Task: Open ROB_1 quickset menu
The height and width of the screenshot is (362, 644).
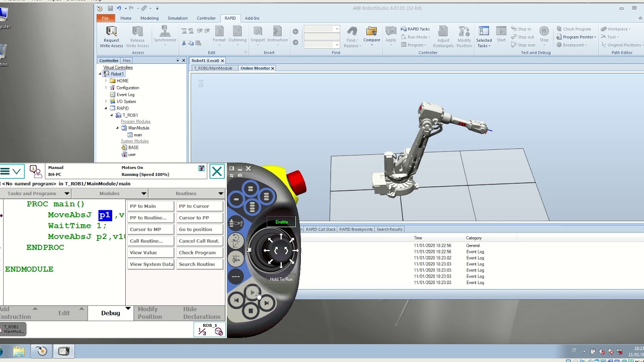Action: click(x=210, y=329)
